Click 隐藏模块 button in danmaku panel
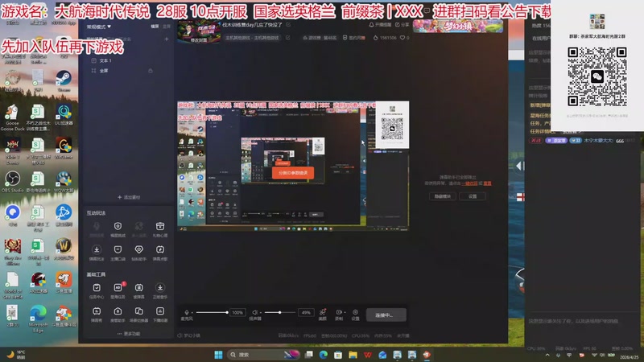 pyautogui.click(x=442, y=196)
